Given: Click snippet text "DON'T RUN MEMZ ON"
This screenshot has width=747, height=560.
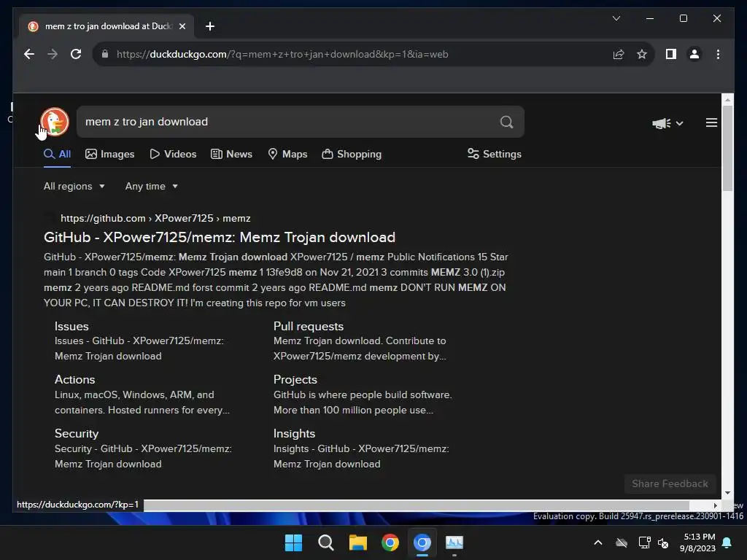Looking at the screenshot, I should tap(453, 287).
